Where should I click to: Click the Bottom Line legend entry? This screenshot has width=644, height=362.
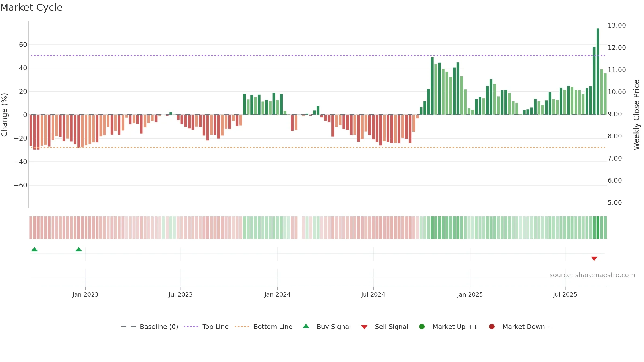pyautogui.click(x=264, y=327)
